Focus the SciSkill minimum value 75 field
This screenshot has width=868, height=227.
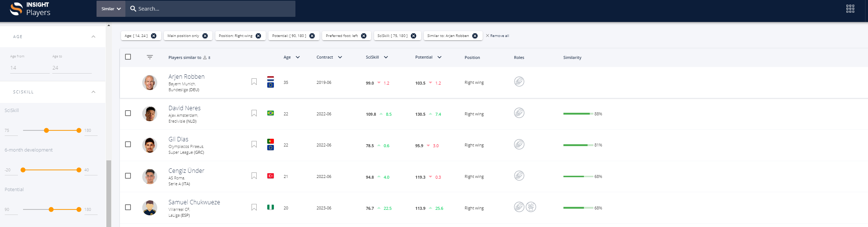11,130
